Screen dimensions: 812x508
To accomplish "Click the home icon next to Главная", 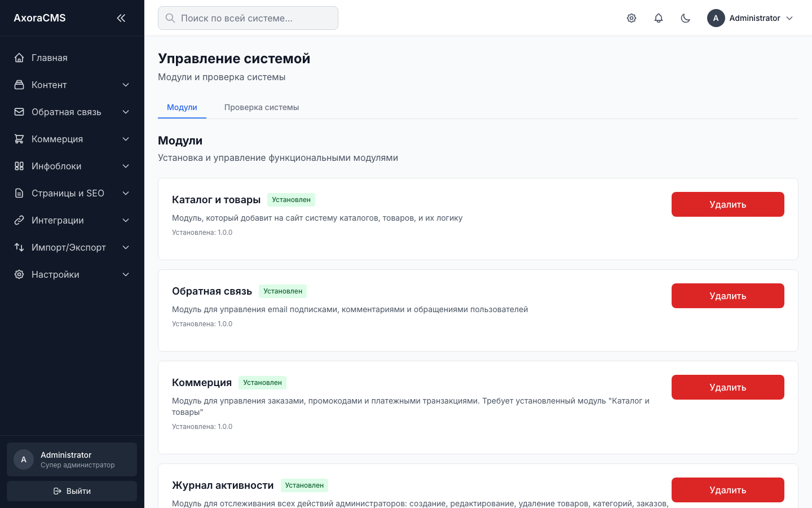I will click(19, 58).
